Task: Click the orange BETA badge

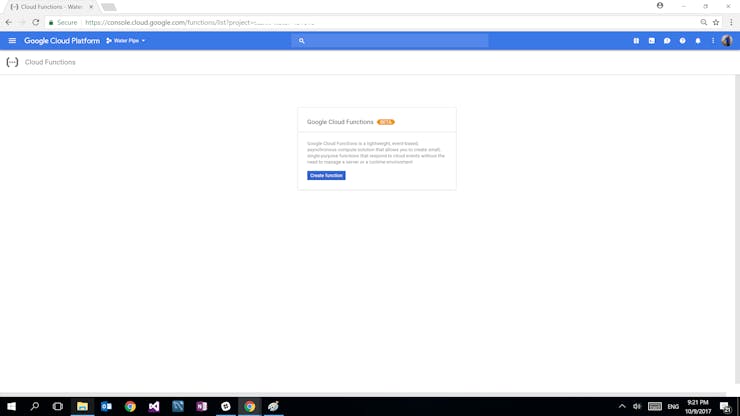Action: pos(386,122)
